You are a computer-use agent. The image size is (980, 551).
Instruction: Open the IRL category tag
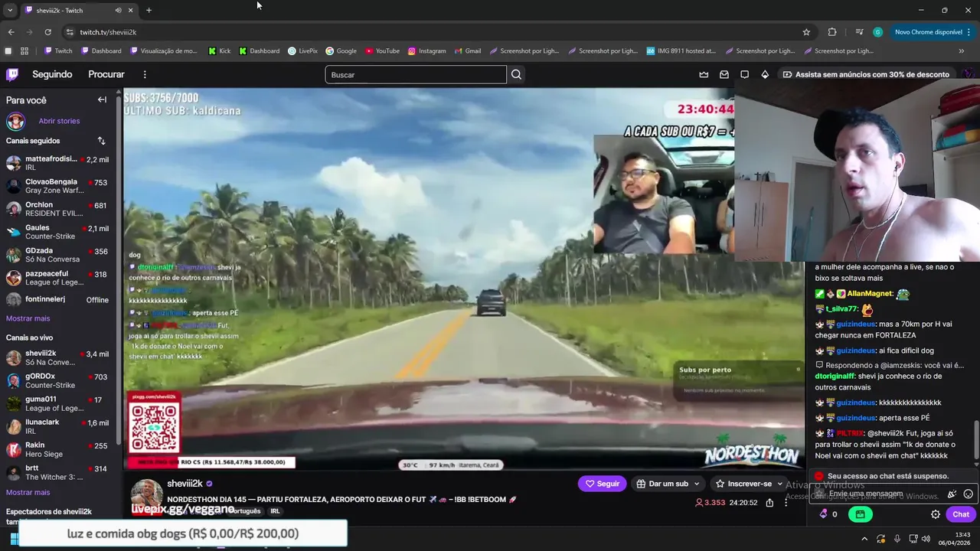point(275,511)
